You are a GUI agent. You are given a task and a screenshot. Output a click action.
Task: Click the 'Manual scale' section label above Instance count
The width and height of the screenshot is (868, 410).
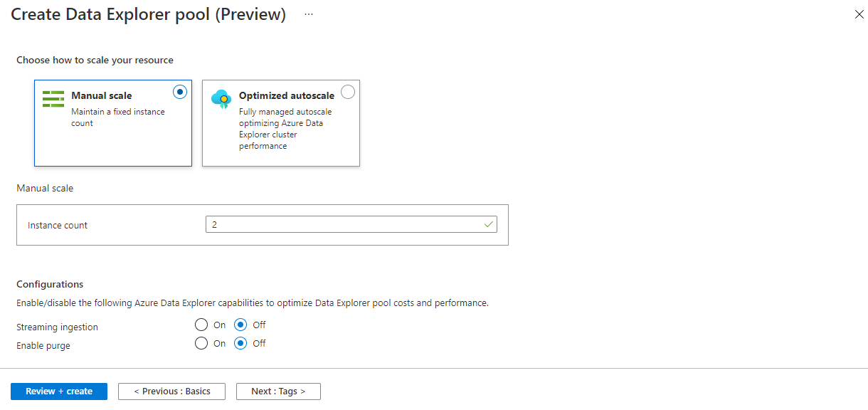45,189
